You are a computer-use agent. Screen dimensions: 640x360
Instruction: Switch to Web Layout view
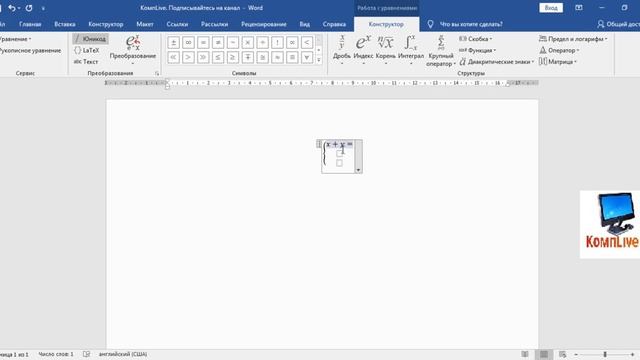(562, 354)
